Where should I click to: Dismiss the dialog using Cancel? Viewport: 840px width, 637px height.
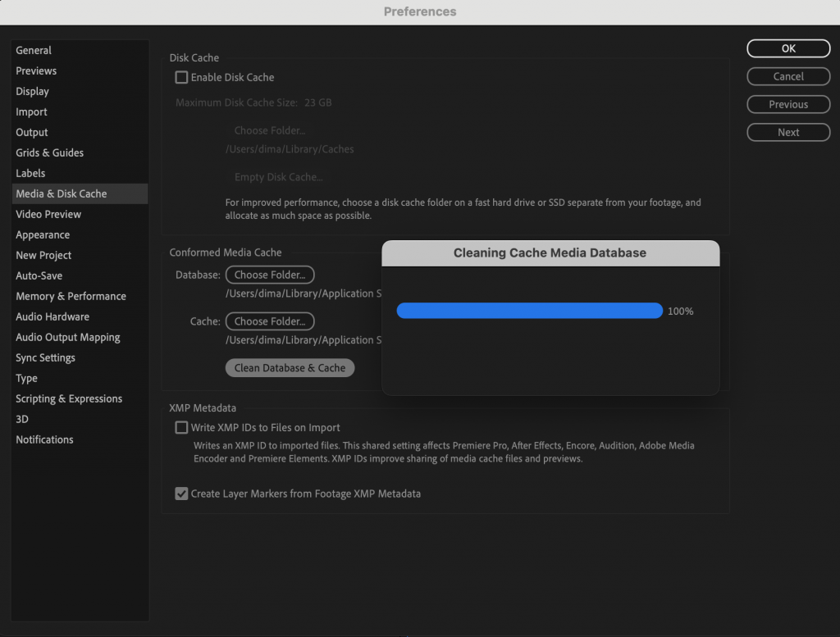coord(787,76)
